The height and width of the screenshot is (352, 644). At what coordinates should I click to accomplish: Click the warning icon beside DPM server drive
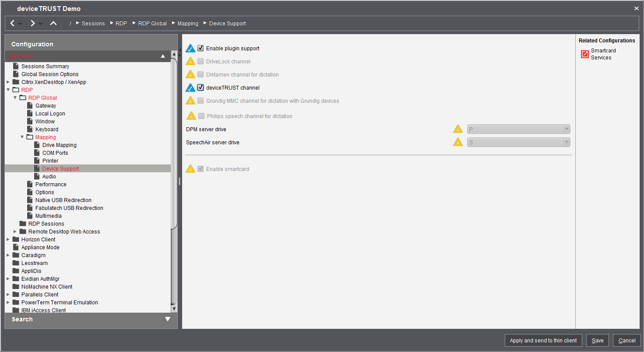pos(458,129)
